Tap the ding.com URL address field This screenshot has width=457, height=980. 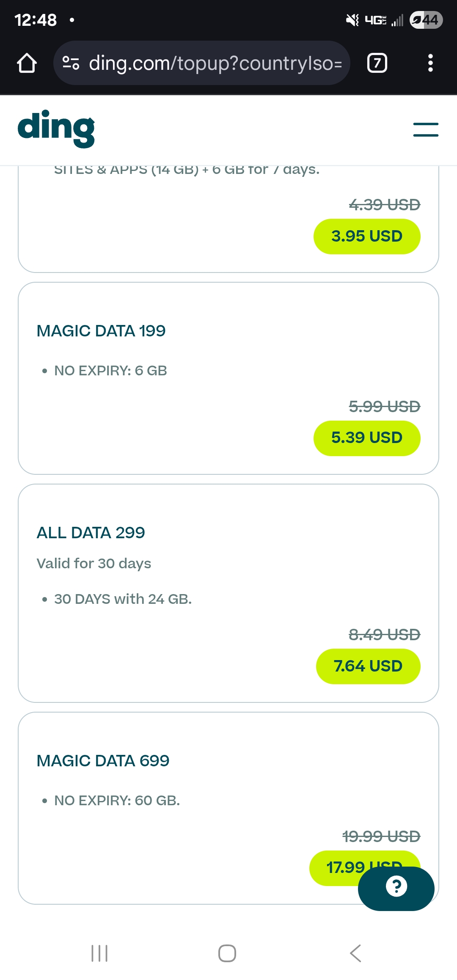[x=215, y=63]
